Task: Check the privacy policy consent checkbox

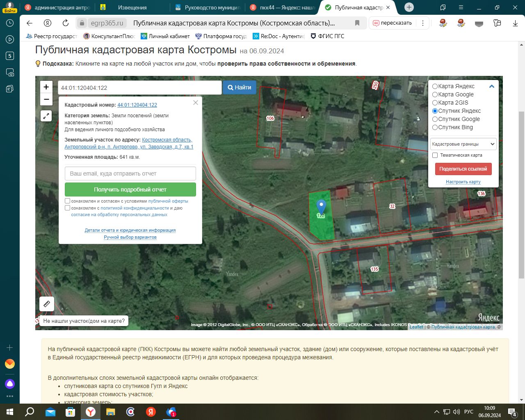Action: click(68, 208)
